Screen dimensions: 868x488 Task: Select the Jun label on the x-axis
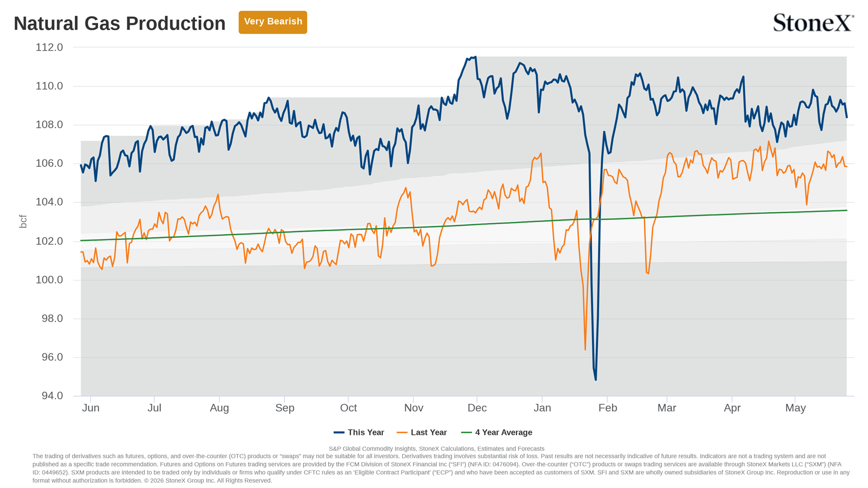click(91, 408)
